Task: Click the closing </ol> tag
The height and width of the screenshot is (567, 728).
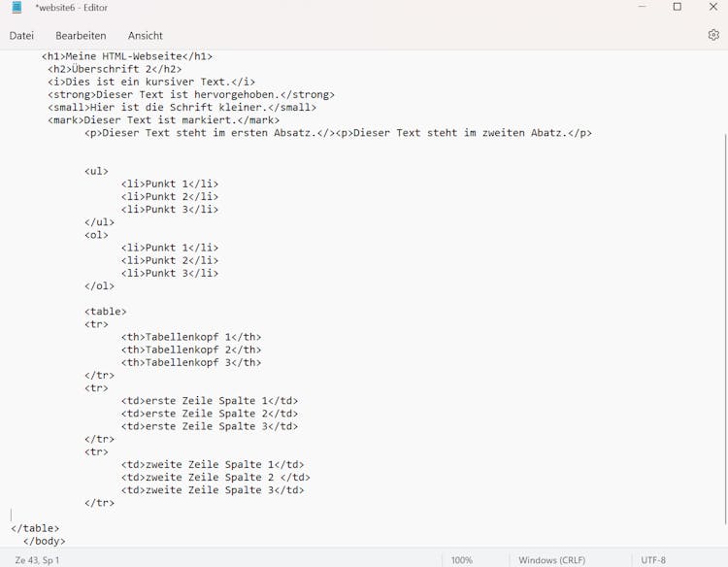Action: [99, 286]
